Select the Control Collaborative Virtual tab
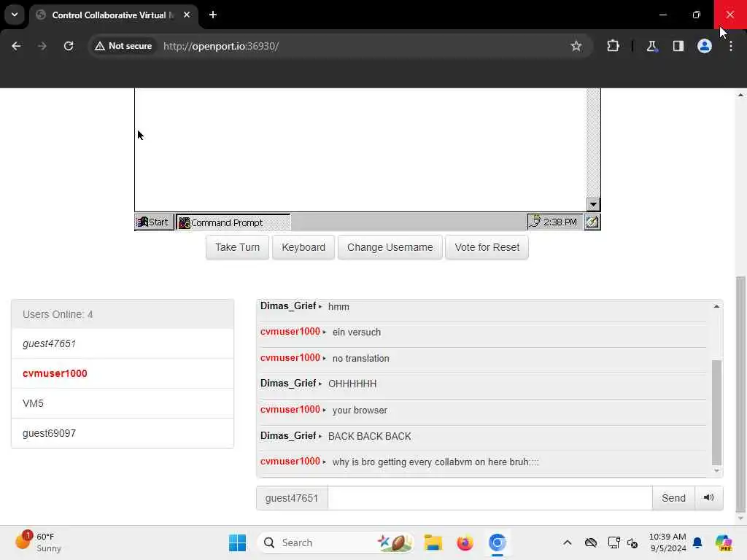The width and height of the screenshot is (747, 560). [113, 15]
